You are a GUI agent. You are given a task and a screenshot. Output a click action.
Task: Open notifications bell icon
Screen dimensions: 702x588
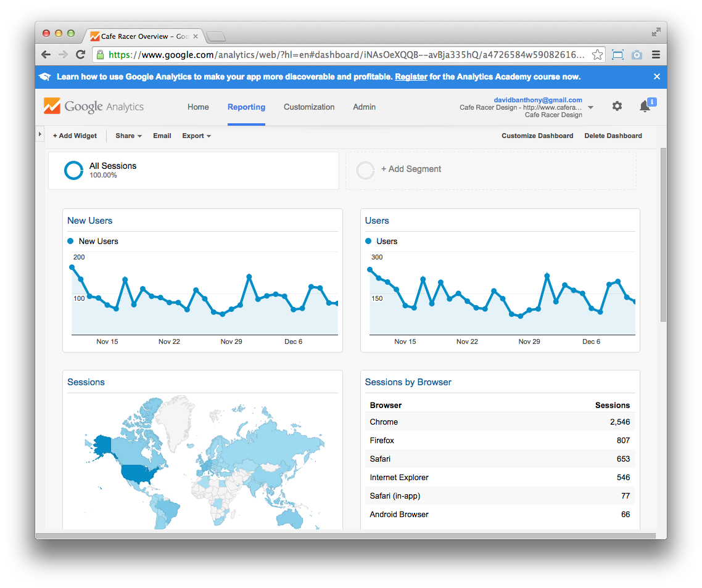tap(645, 107)
